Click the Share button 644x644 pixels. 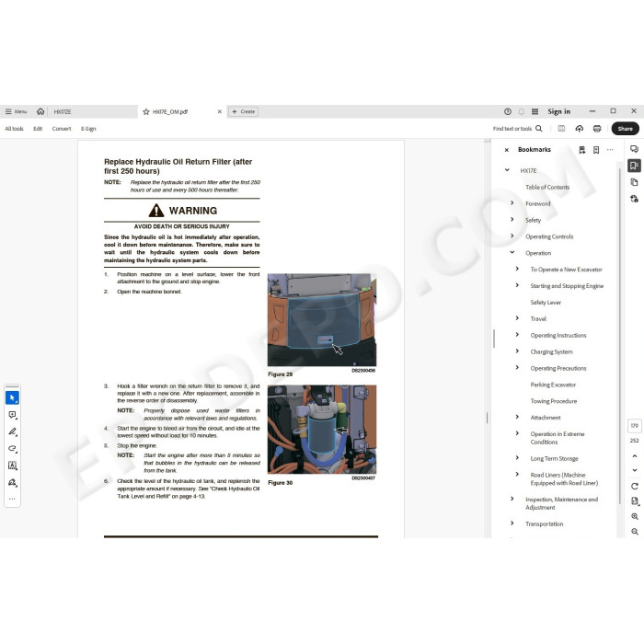(x=625, y=129)
